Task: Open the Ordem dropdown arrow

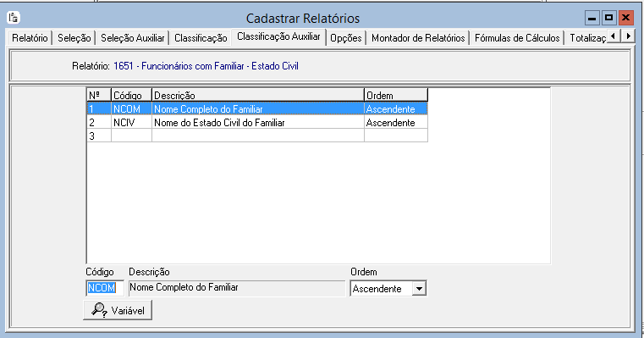Action: pos(419,288)
